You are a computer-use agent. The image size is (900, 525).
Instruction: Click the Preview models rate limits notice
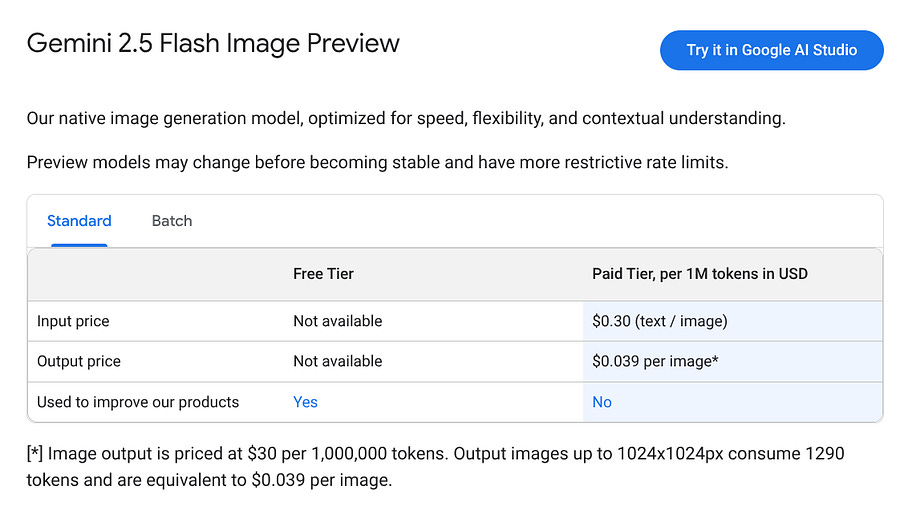tap(377, 163)
